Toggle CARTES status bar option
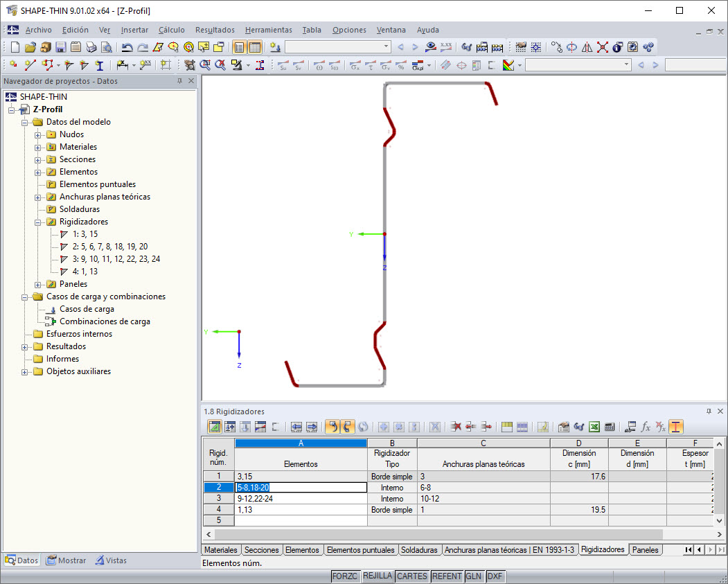This screenshot has height=584, width=728. pos(412,576)
